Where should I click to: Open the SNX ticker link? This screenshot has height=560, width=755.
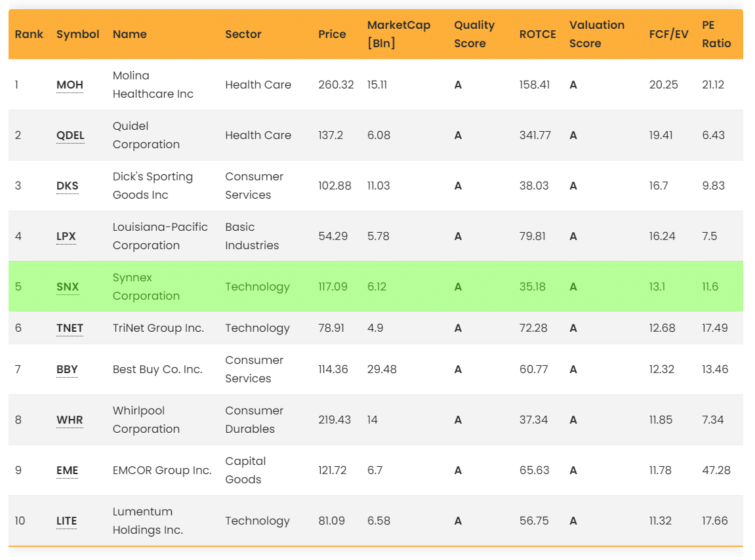tap(68, 287)
